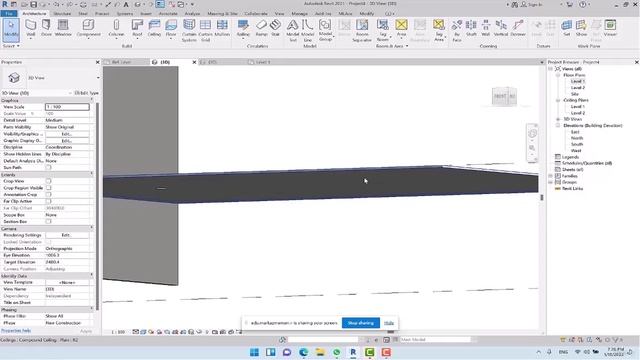Select the Dormer opening tool
This screenshot has width=640, height=360.
point(518,28)
